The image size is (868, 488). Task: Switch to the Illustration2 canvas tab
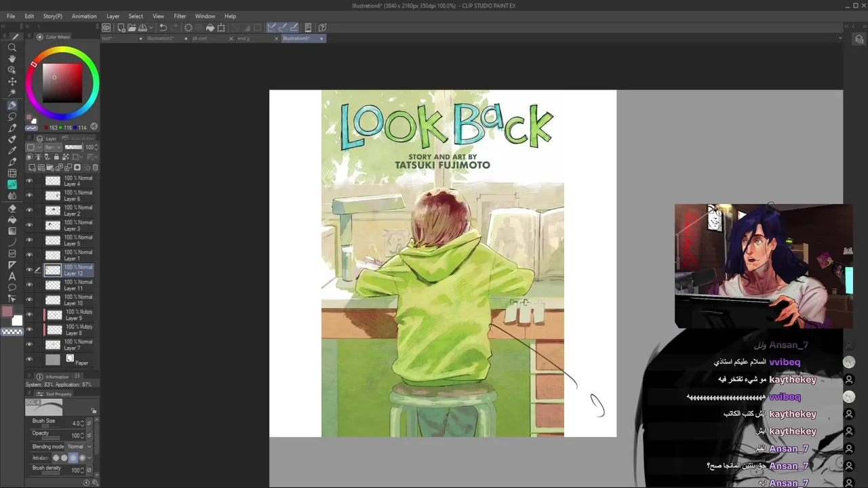(161, 39)
